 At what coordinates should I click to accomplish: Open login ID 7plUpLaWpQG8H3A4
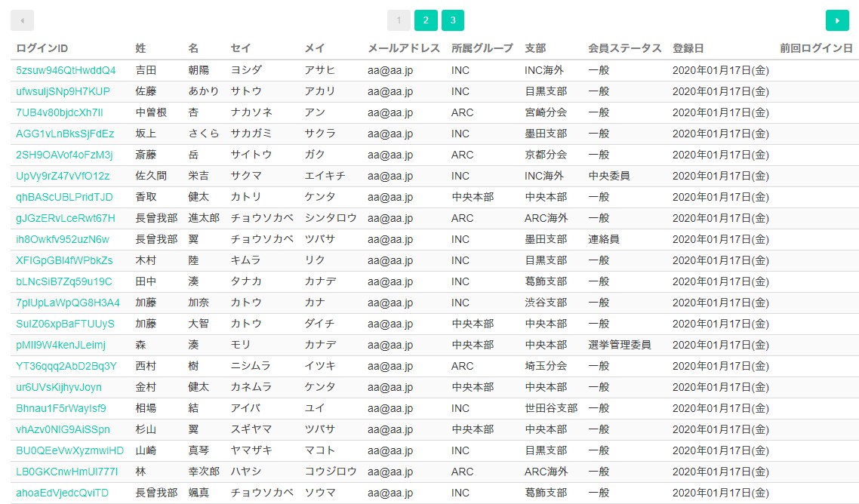68,303
